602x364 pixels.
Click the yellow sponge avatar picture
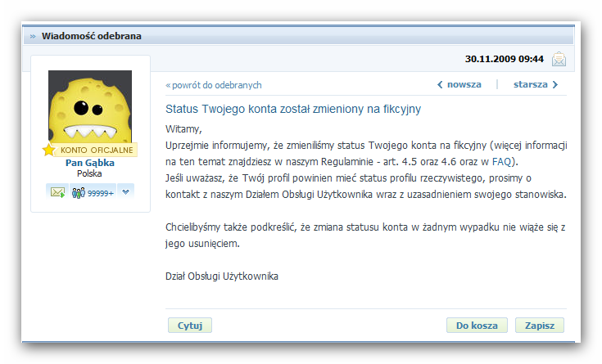(90, 106)
